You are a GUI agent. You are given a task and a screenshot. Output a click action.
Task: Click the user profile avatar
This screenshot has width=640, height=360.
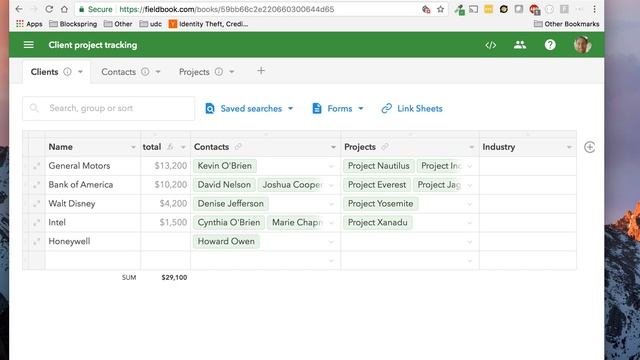coord(582,44)
